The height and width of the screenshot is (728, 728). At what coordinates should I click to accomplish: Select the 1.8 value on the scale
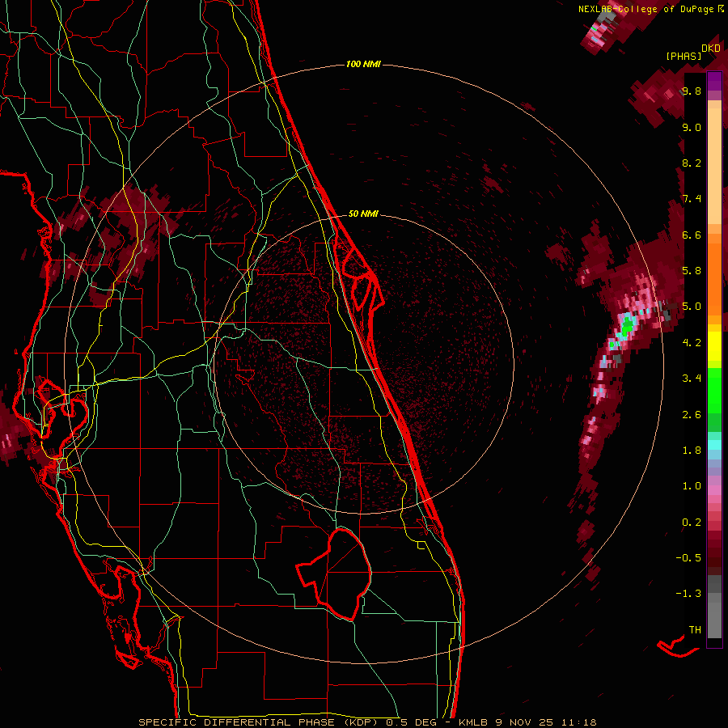pyautogui.click(x=692, y=451)
